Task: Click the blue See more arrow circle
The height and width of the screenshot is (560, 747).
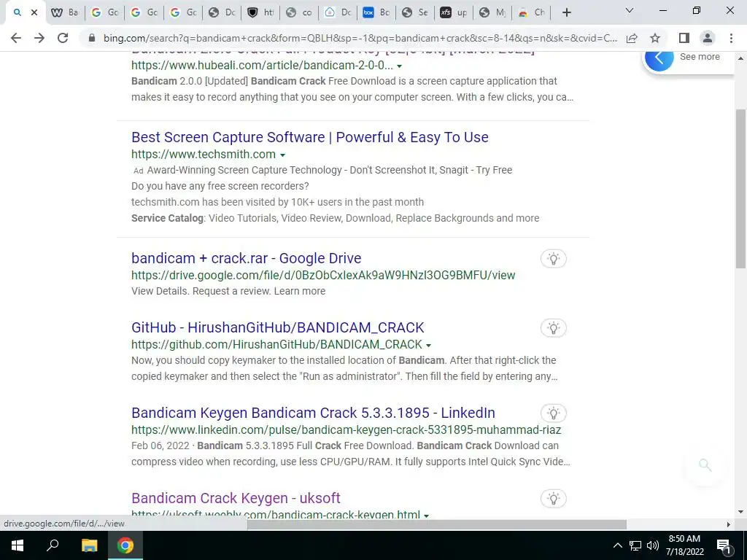Action: click(x=659, y=58)
